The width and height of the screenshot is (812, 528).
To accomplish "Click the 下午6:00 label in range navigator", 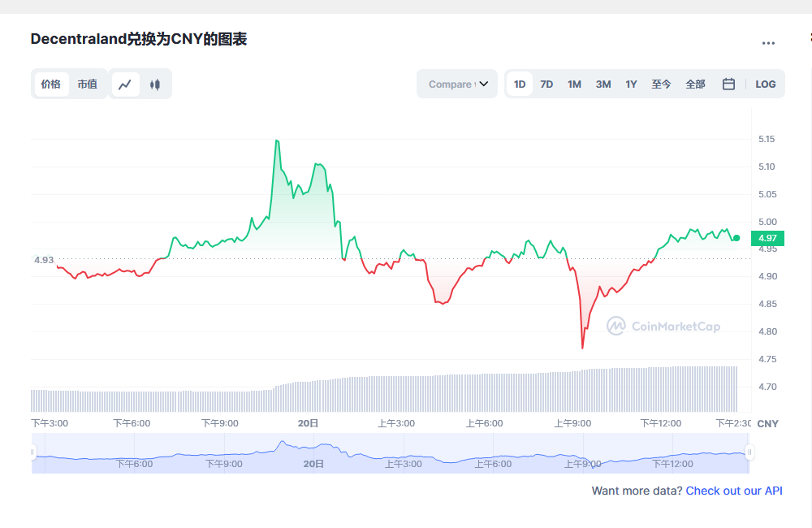I will 134,464.
